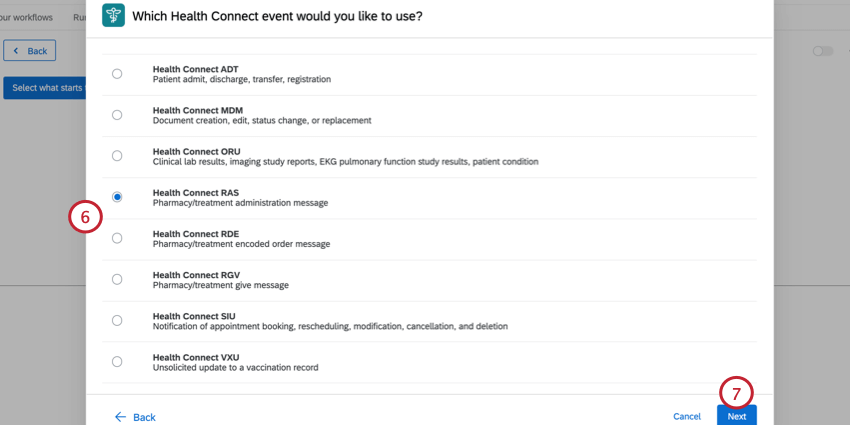The height and width of the screenshot is (425, 850).
Task: Click the chevron icon on background Back button
Action: point(16,51)
